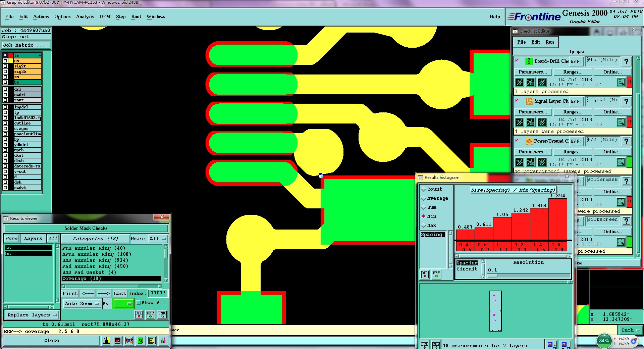This screenshot has height=349, width=644.
Task: Click Online... for Power/Ground Check
Action: [612, 152]
